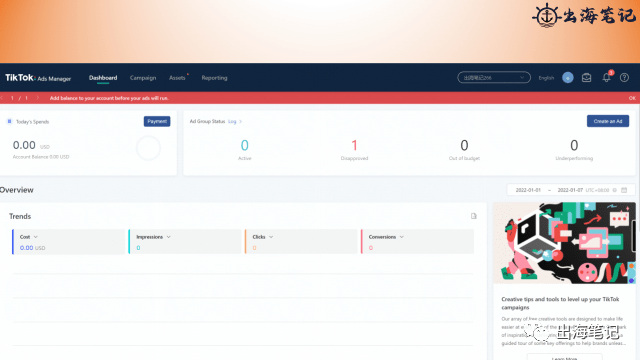Click the TikTok Ads Manager logo
Screen dimensions: 640x360
(x=38, y=78)
